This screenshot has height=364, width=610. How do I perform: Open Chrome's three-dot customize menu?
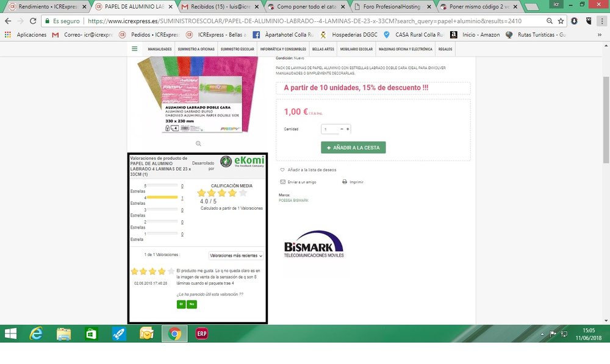point(603,20)
